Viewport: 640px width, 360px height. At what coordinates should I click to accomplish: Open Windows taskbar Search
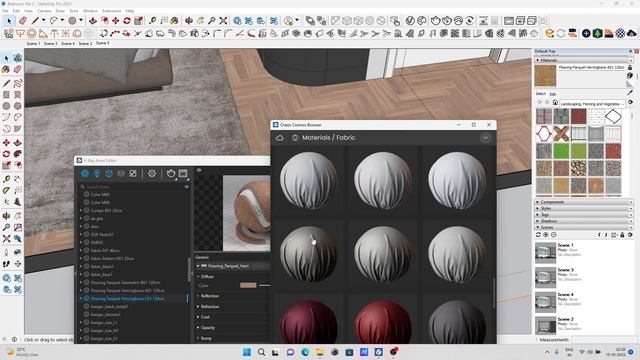(261, 352)
